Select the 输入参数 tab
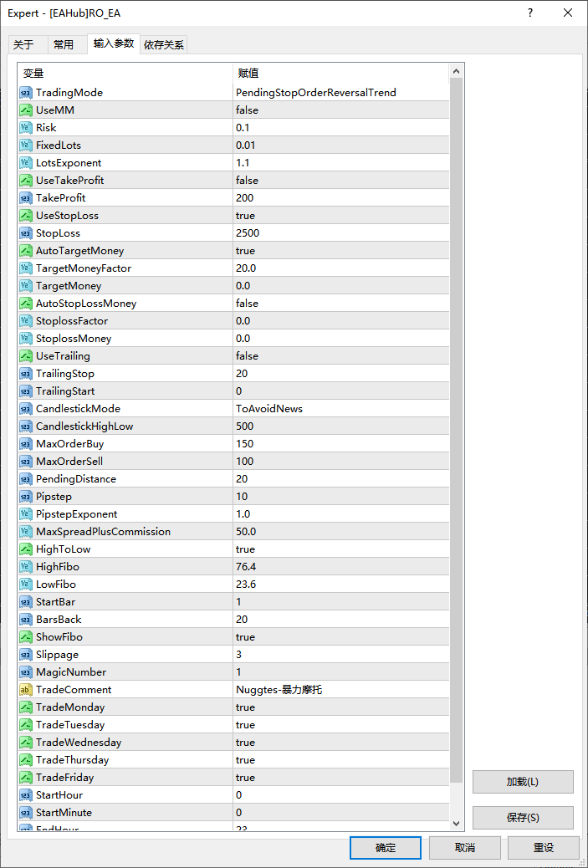The height and width of the screenshot is (868, 588). pos(114,43)
